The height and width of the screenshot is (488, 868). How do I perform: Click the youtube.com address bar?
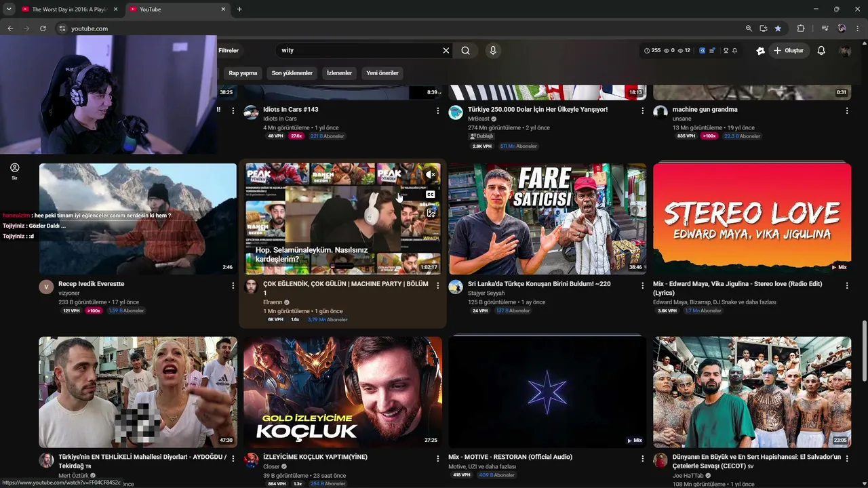click(x=400, y=28)
